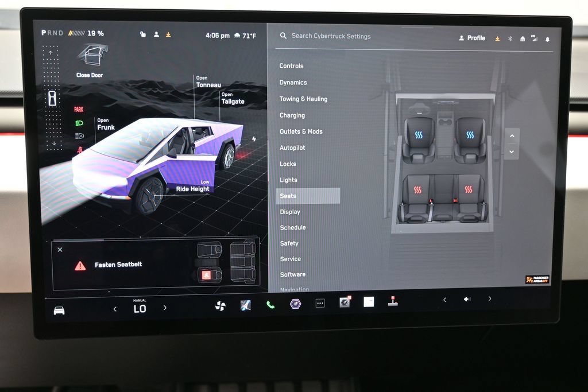Open Software settings

292,274
